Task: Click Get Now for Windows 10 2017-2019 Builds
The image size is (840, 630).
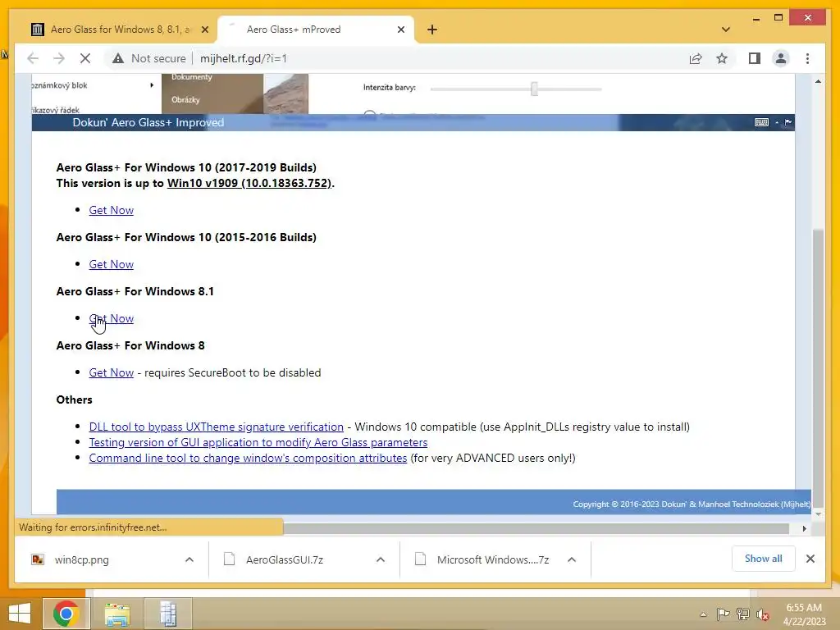Action: point(111,210)
